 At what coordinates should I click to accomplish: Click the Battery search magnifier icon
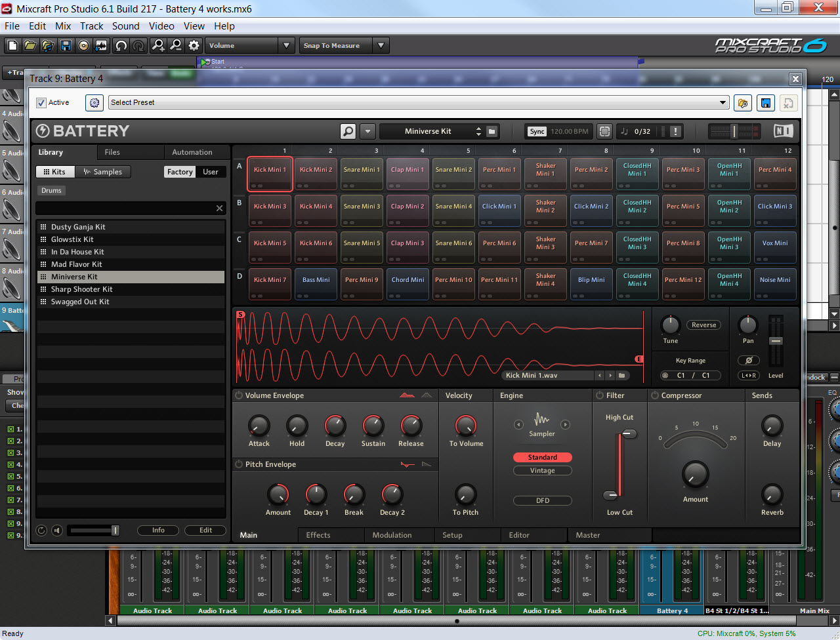tap(348, 131)
